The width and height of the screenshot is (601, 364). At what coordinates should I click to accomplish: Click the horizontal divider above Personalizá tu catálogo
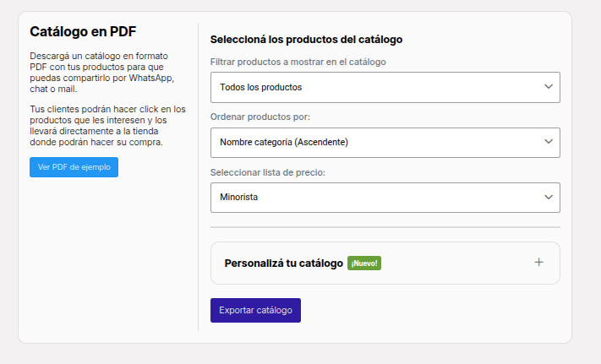pyautogui.click(x=385, y=227)
